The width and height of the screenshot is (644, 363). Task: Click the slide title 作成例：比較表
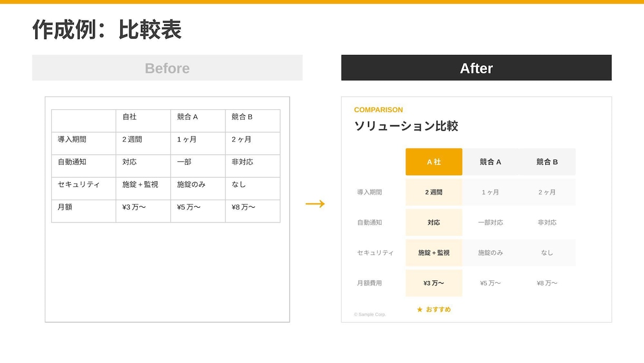(x=107, y=30)
